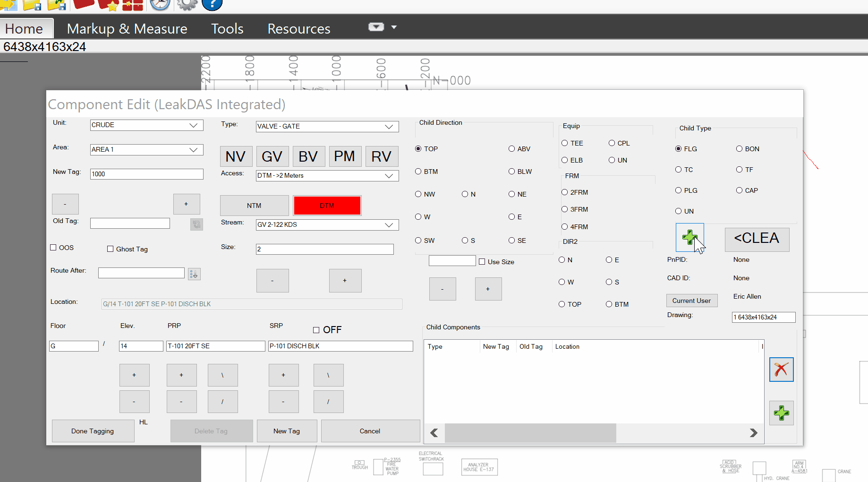
Task: Toggle the OFF checkbox near SRP
Action: coord(316,330)
